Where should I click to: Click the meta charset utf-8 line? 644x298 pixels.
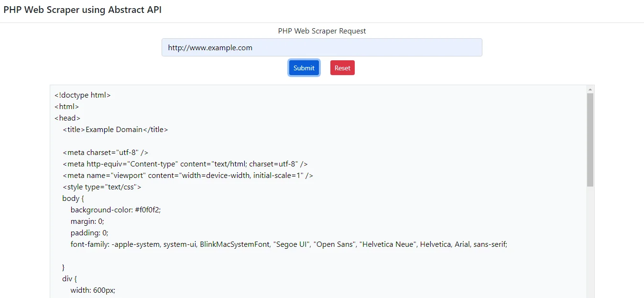(x=105, y=152)
